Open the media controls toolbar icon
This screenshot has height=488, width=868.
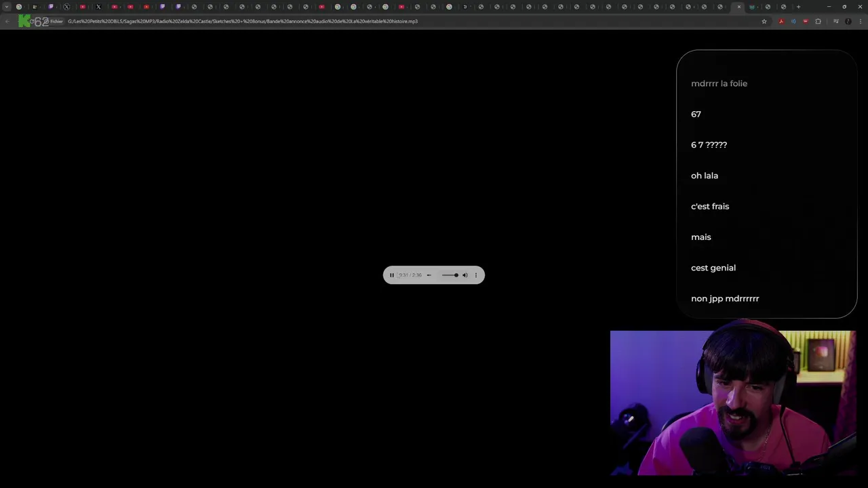click(x=836, y=21)
